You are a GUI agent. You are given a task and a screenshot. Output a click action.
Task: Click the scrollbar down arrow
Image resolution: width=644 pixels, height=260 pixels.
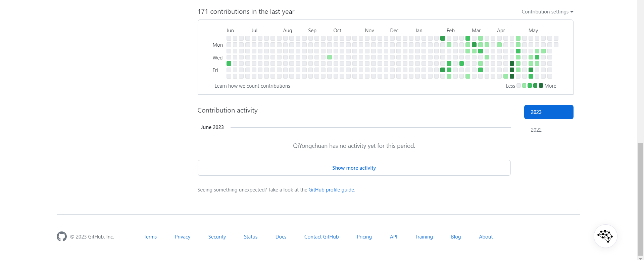[641, 258]
